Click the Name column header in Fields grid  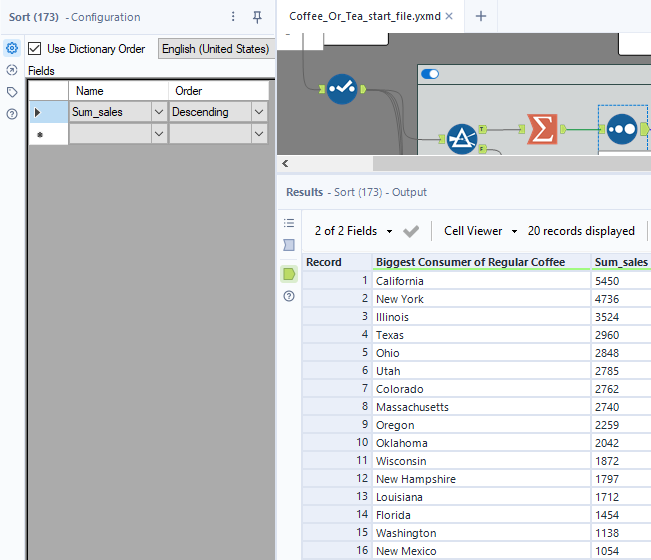coord(118,91)
